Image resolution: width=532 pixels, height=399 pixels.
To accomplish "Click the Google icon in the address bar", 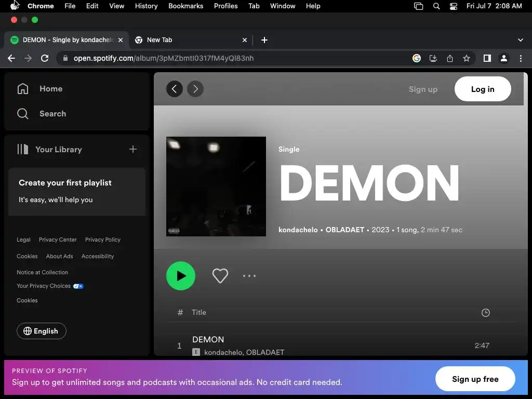I will [x=417, y=58].
